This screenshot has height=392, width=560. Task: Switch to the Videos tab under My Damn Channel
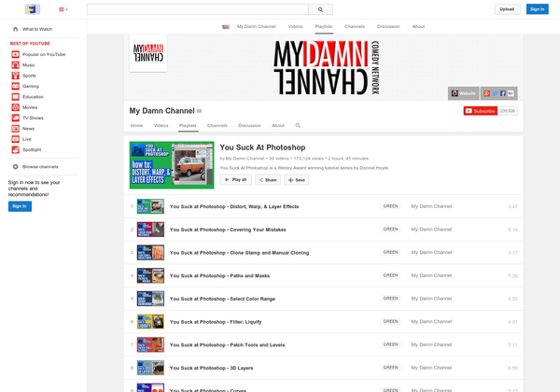coord(161,125)
